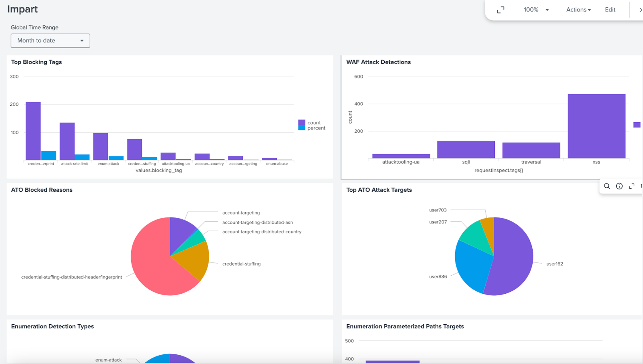
Task: Click the xss bar in WAF chart
Action: point(596,126)
